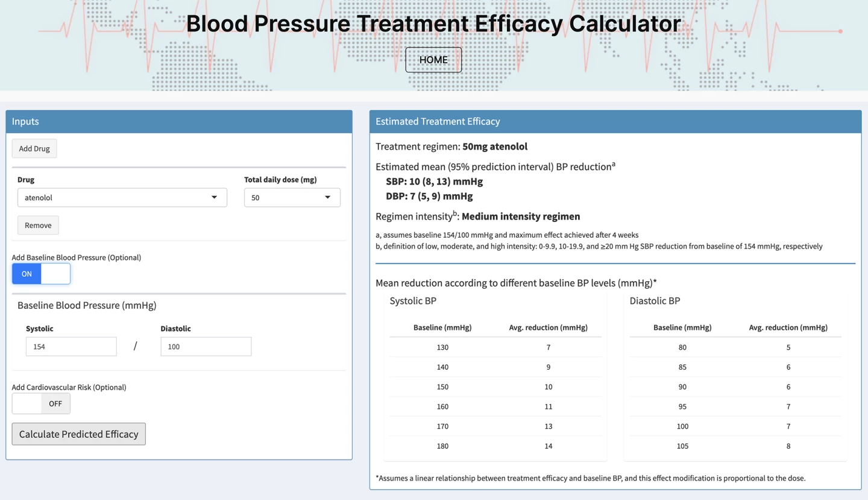Click the Diastolic BP Avg. reduction column header
The height and width of the screenshot is (500, 868).
click(788, 328)
